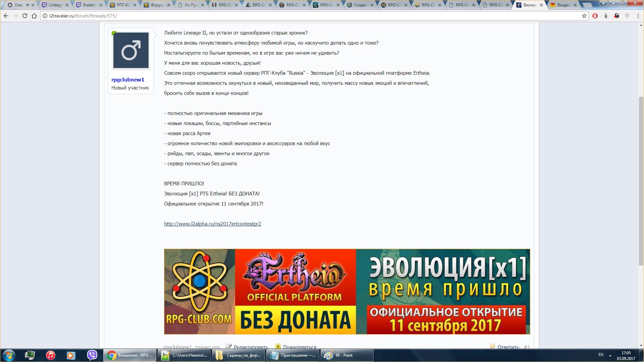Open the Скрины_на_фор folder taskbar window

click(239, 355)
